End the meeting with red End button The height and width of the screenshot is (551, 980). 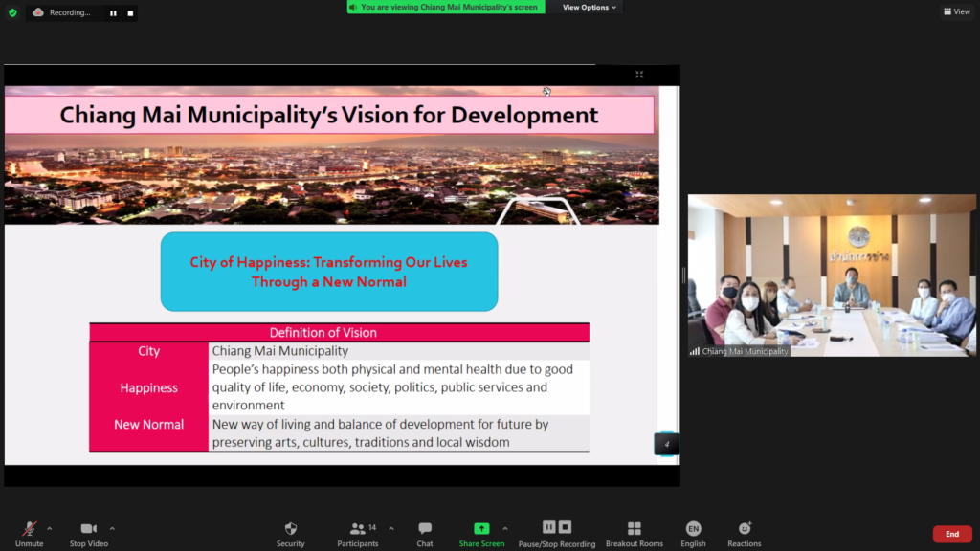pos(951,534)
